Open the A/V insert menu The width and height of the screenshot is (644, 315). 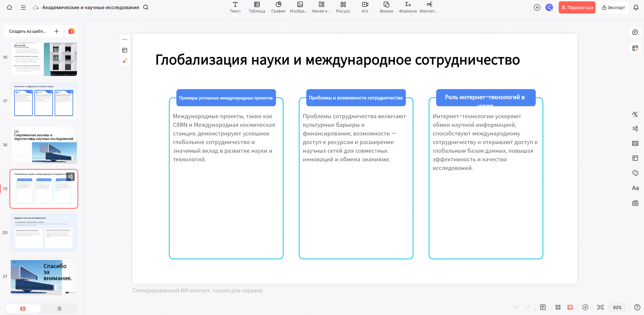[x=364, y=7]
